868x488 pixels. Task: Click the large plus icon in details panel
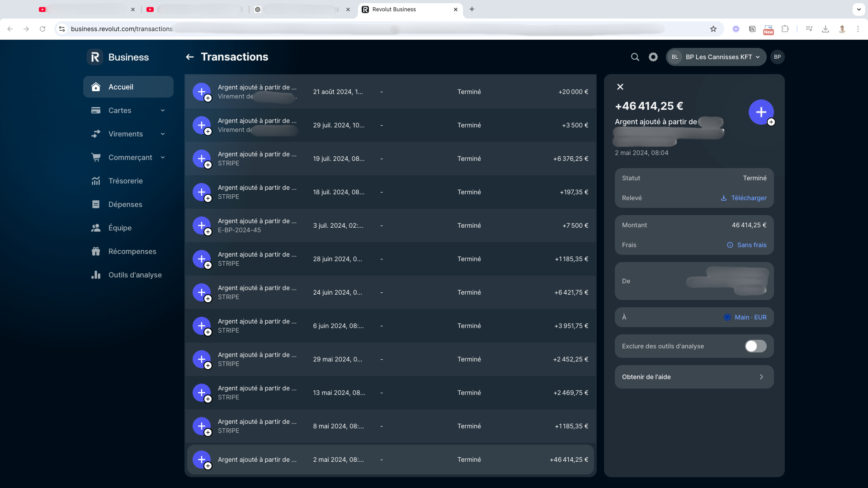pos(761,112)
